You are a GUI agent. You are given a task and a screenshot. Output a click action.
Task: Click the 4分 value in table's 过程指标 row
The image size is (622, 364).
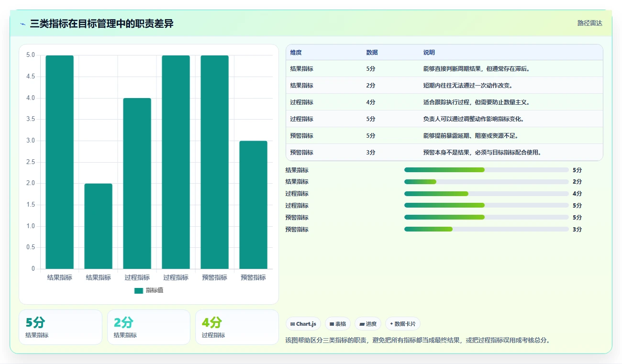click(371, 102)
